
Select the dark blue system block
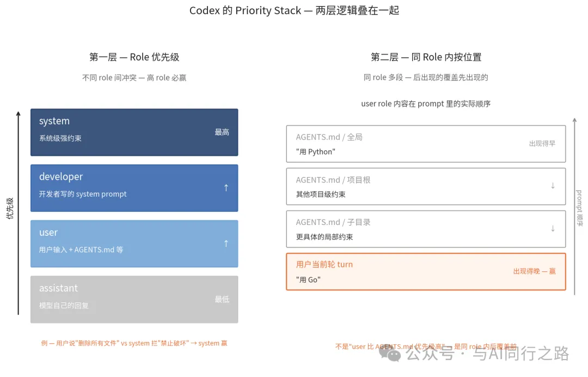134,132
